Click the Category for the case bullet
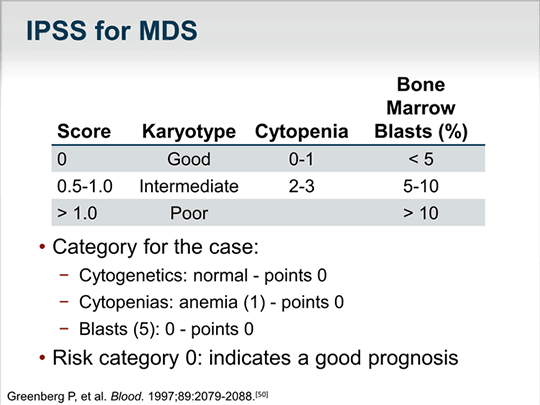 [x=155, y=247]
